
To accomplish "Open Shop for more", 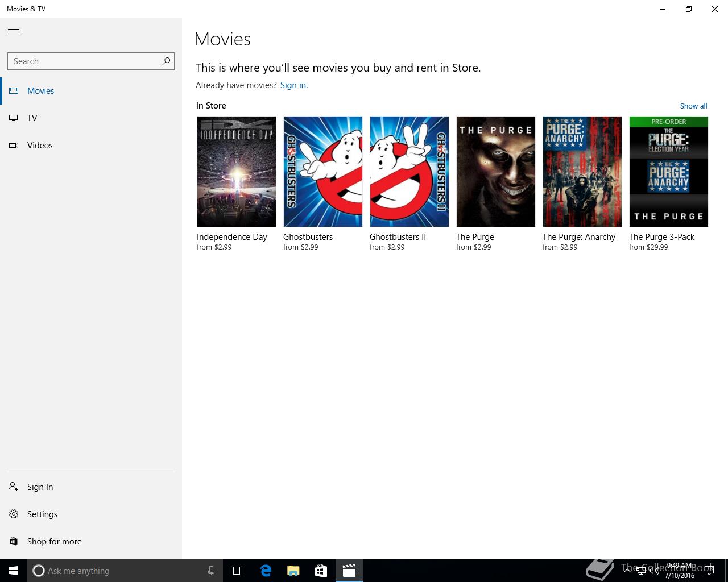I will [91, 542].
